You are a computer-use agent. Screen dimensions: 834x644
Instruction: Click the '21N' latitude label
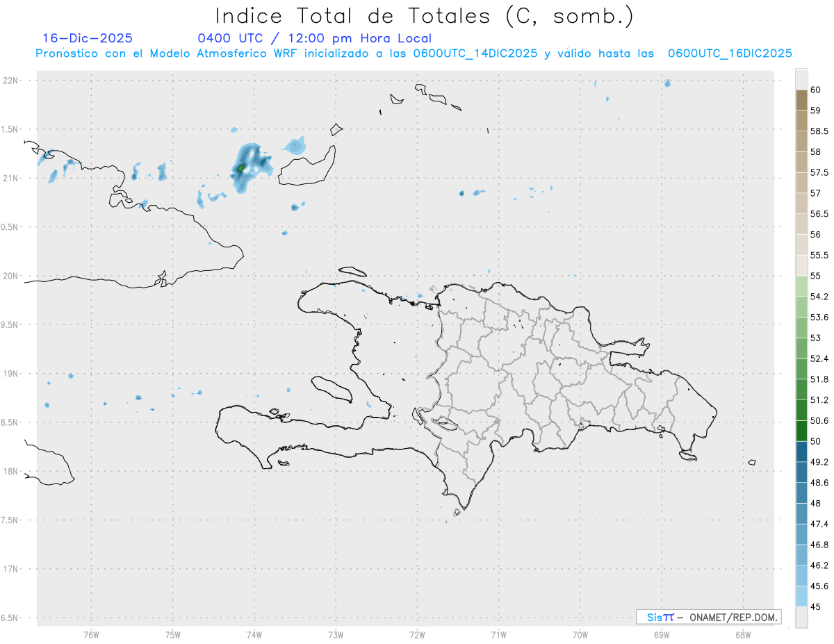pyautogui.click(x=10, y=178)
